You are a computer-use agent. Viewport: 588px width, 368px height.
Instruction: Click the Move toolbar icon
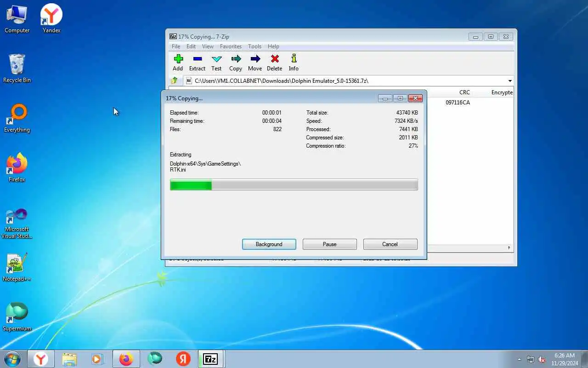coord(255,63)
